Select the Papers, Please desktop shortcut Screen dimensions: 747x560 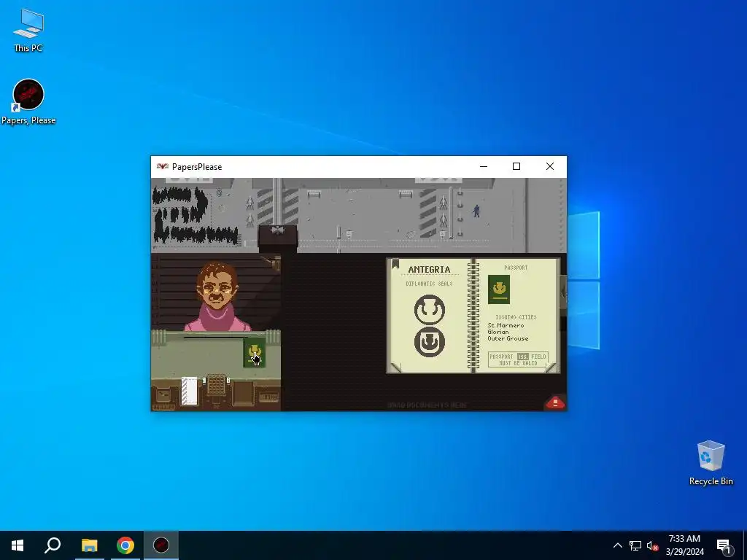point(28,102)
